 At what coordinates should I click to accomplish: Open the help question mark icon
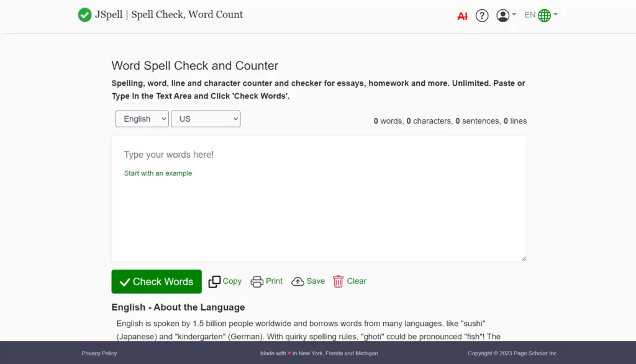(x=482, y=16)
